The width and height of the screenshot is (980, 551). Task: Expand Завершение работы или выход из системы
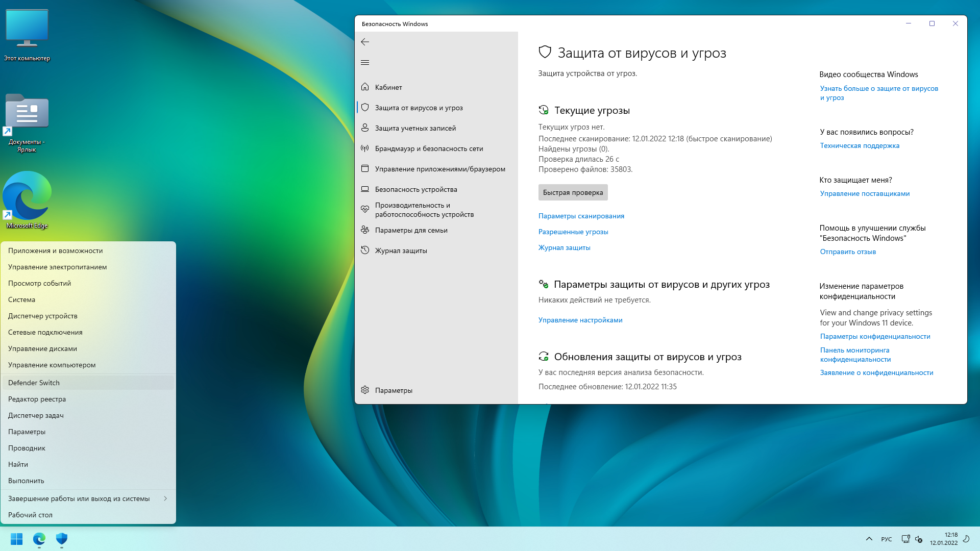click(x=88, y=498)
